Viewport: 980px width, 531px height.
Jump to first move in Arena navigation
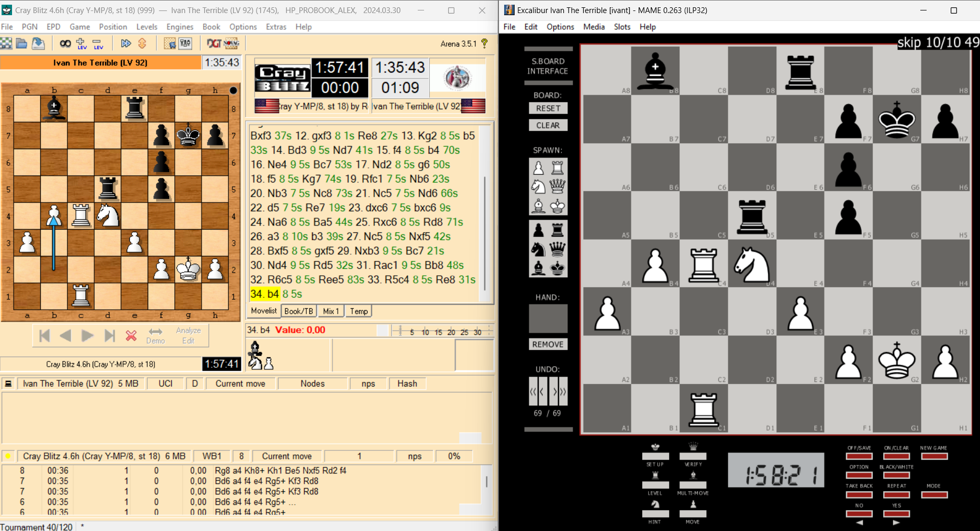[44, 335]
